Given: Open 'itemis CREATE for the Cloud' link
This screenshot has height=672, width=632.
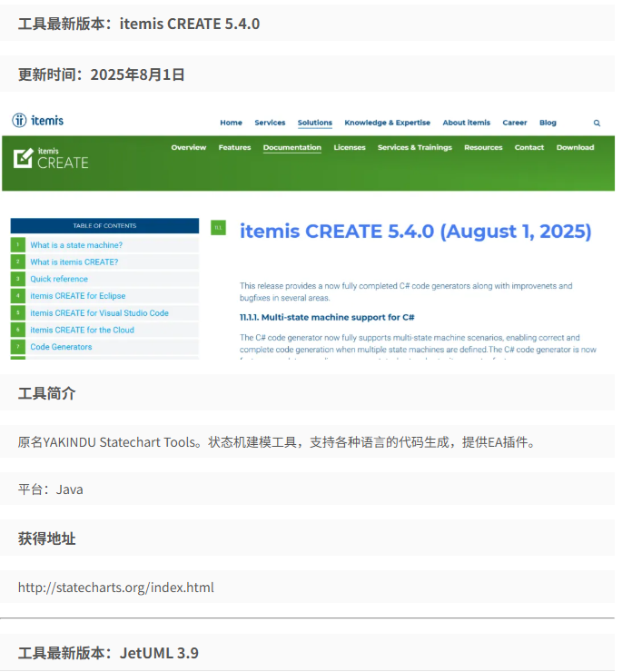Looking at the screenshot, I should tap(82, 330).
